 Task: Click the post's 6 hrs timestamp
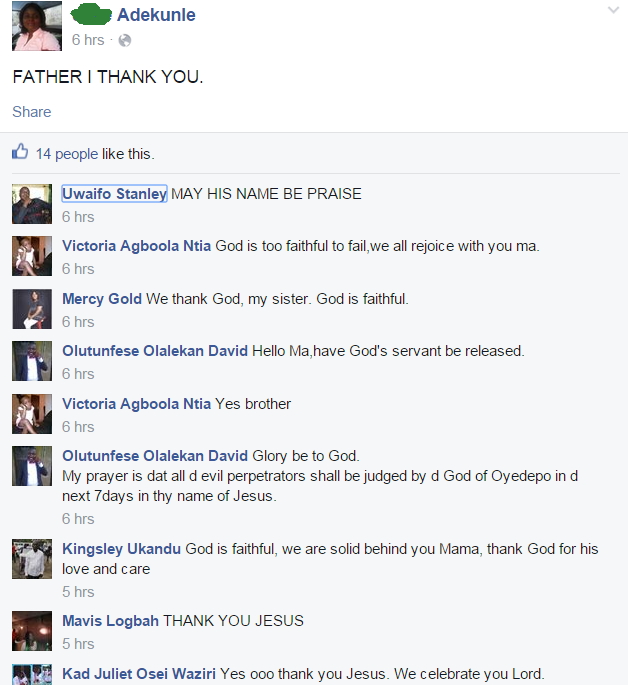pyautogui.click(x=88, y=40)
